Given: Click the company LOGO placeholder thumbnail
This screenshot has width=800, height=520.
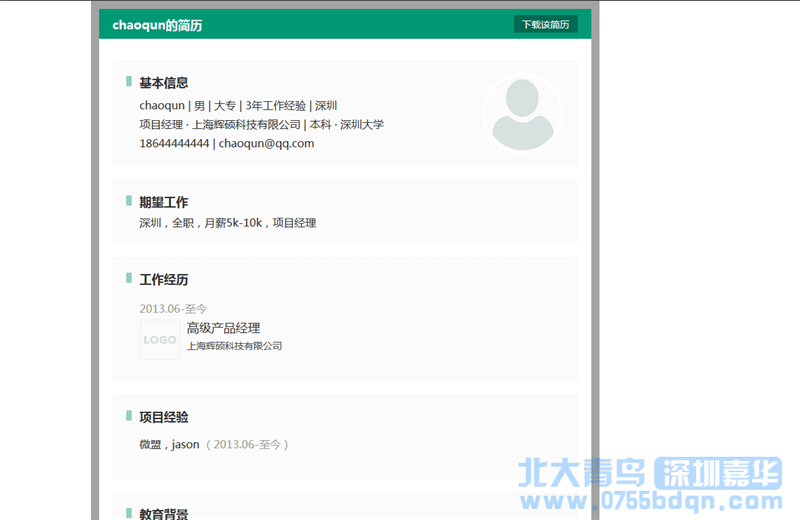Looking at the screenshot, I should click(x=160, y=340).
